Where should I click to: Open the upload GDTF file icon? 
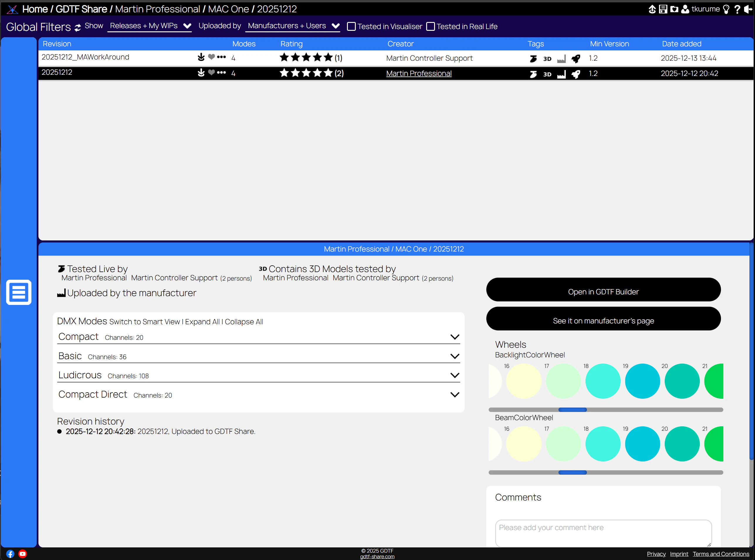click(x=652, y=9)
